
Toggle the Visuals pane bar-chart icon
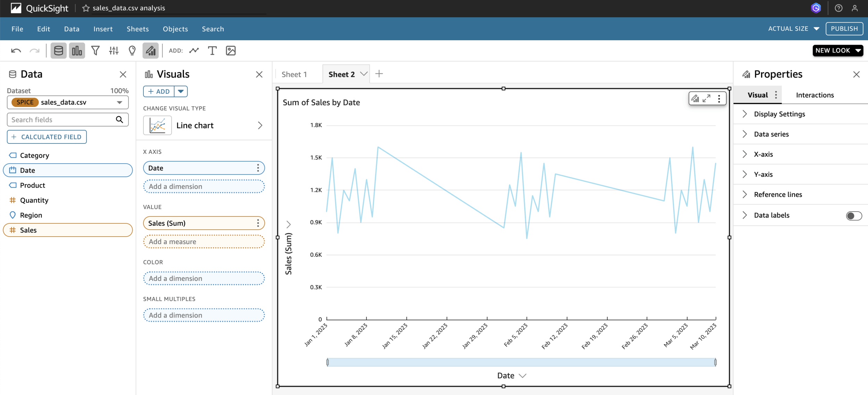click(77, 51)
